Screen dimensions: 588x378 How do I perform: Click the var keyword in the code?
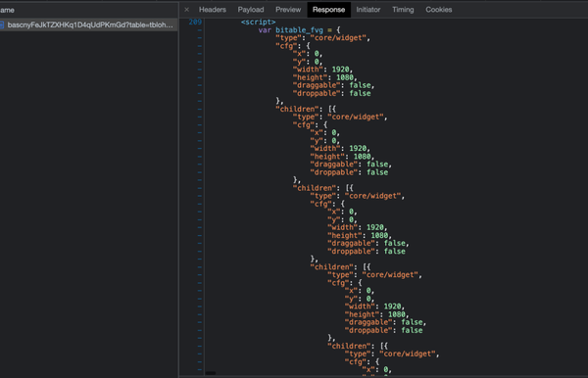coord(265,30)
